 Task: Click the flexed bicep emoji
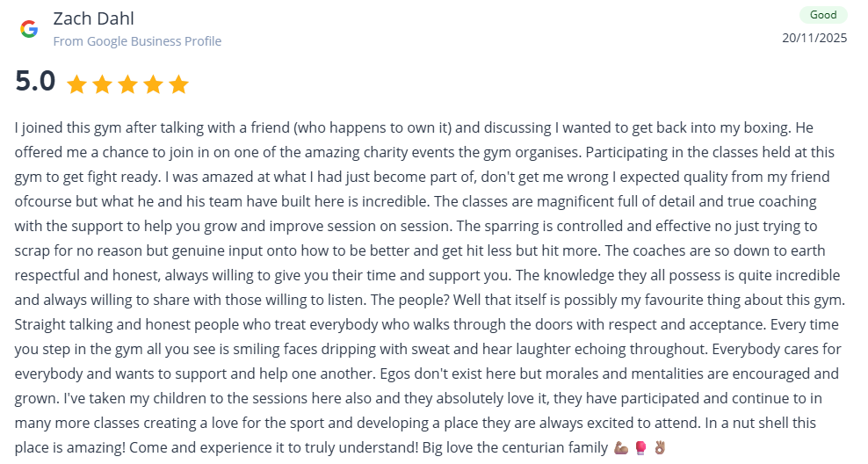[622, 447]
